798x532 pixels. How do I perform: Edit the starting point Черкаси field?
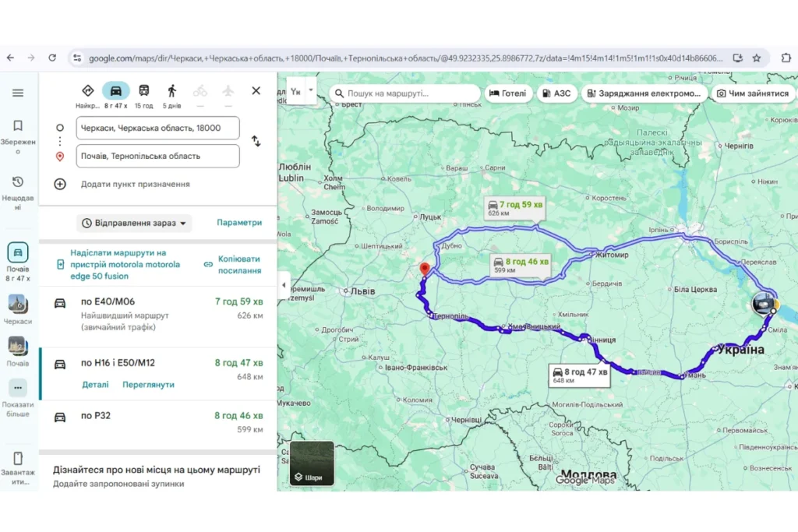click(x=157, y=129)
